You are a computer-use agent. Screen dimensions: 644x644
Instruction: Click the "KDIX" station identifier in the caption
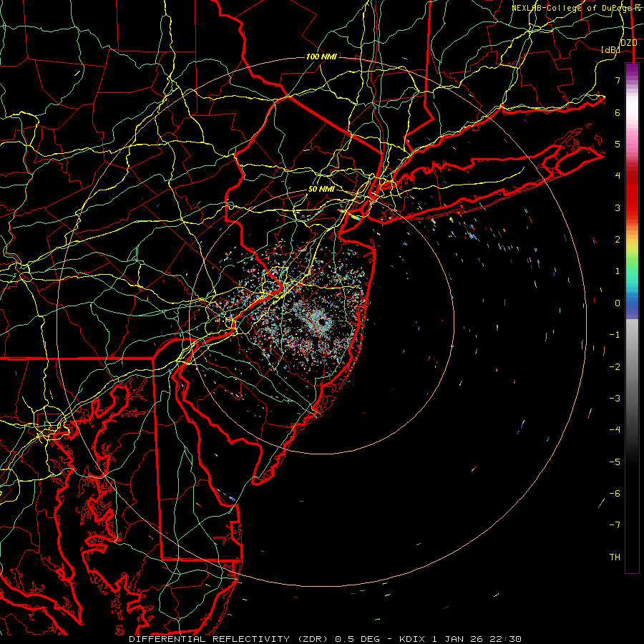(412, 639)
